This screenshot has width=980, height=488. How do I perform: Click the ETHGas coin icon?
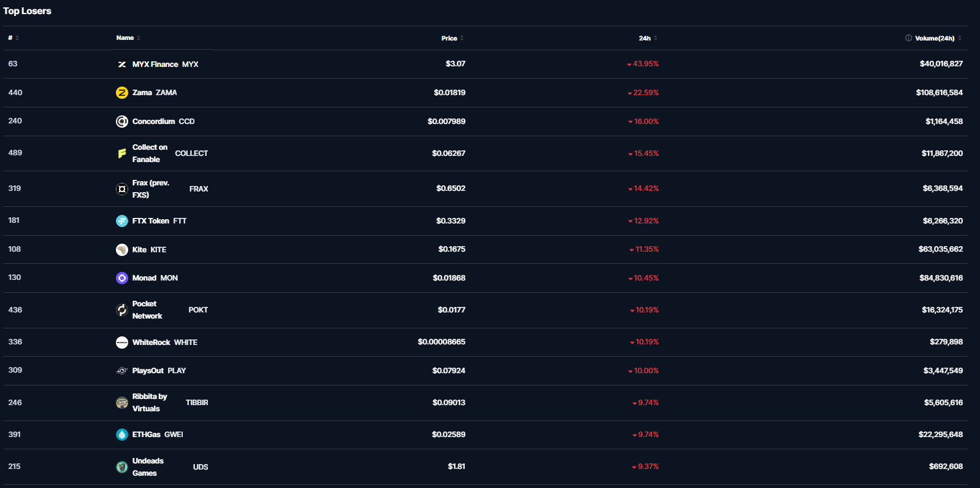click(122, 435)
